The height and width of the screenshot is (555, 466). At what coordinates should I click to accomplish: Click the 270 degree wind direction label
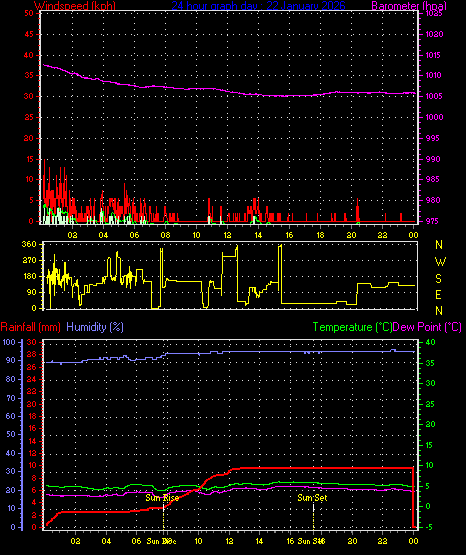pos(29,260)
